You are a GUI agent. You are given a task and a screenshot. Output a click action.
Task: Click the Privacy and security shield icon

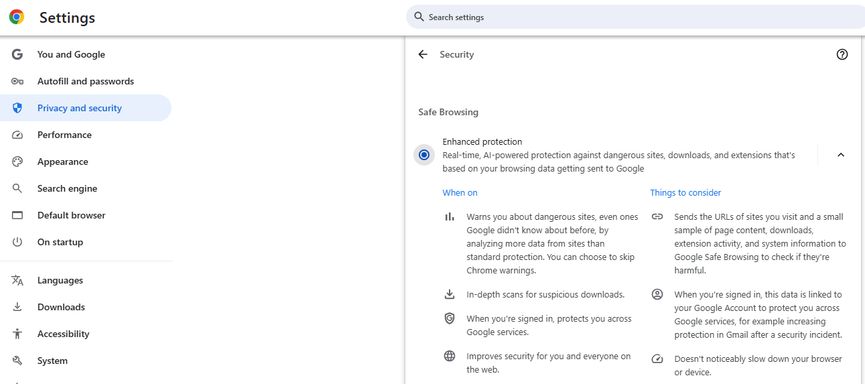coord(17,108)
